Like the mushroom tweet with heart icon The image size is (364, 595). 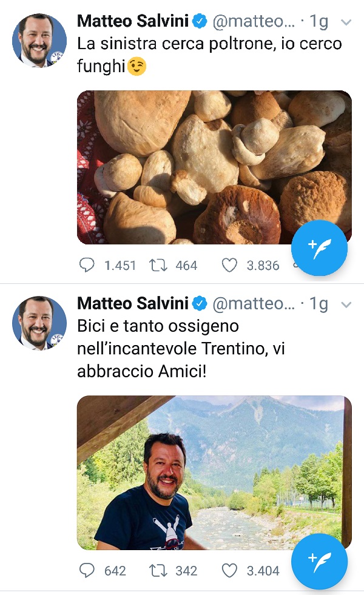tap(229, 265)
